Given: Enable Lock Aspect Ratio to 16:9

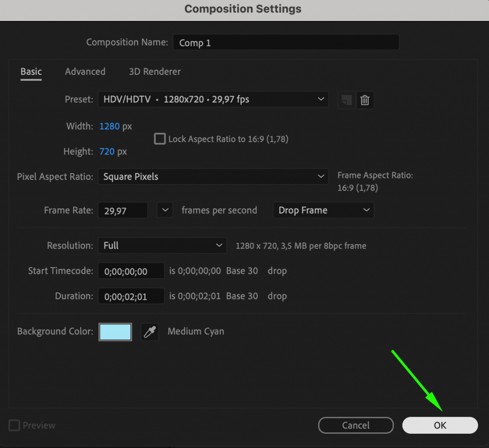Looking at the screenshot, I should 159,139.
